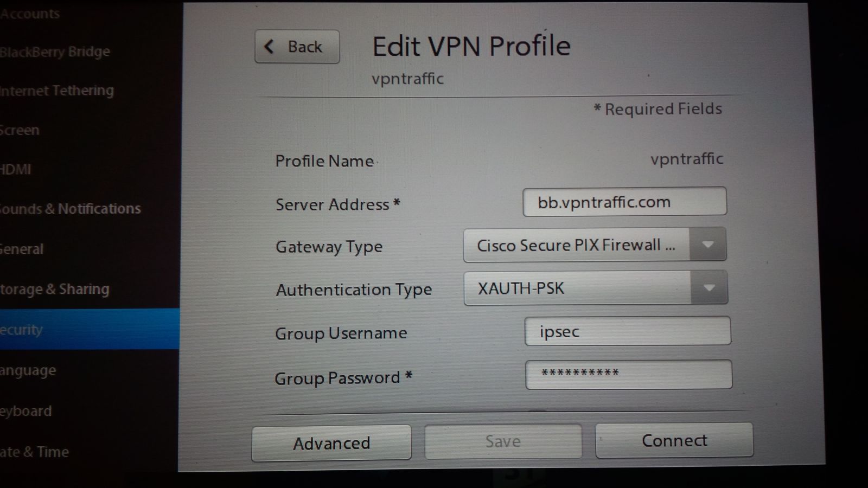This screenshot has height=488, width=868.
Task: Open Authentication Type dropdown arrow
Action: click(709, 288)
